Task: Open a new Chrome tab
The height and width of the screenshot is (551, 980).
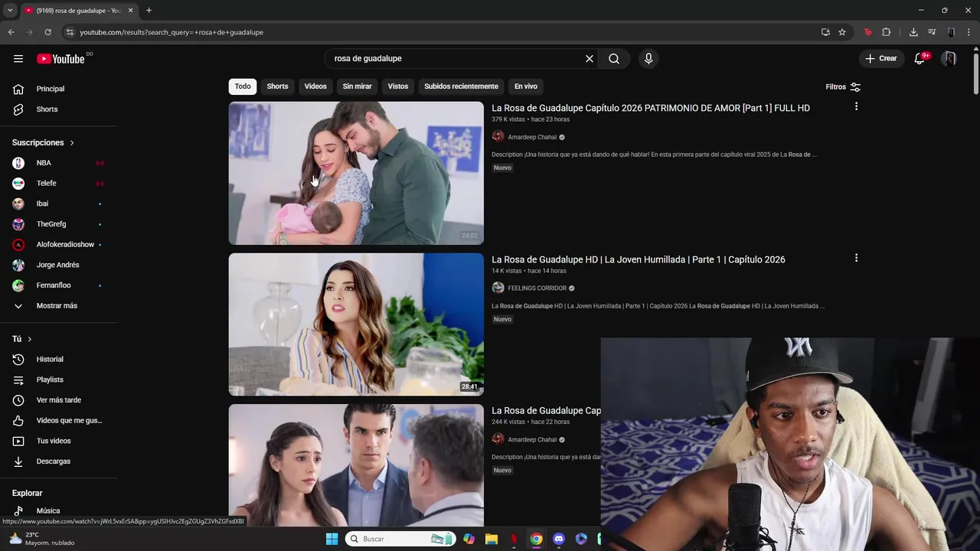Action: (x=149, y=10)
